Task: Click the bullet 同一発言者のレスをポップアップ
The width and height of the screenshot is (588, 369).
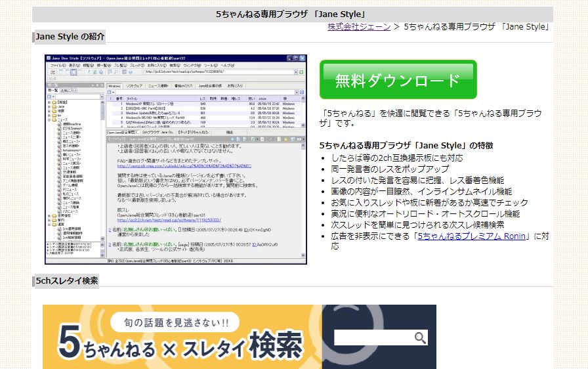Action: coord(390,169)
